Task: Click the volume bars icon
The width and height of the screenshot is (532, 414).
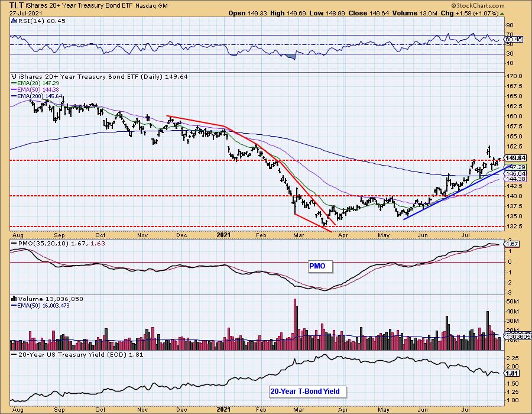Action: pos(14,299)
